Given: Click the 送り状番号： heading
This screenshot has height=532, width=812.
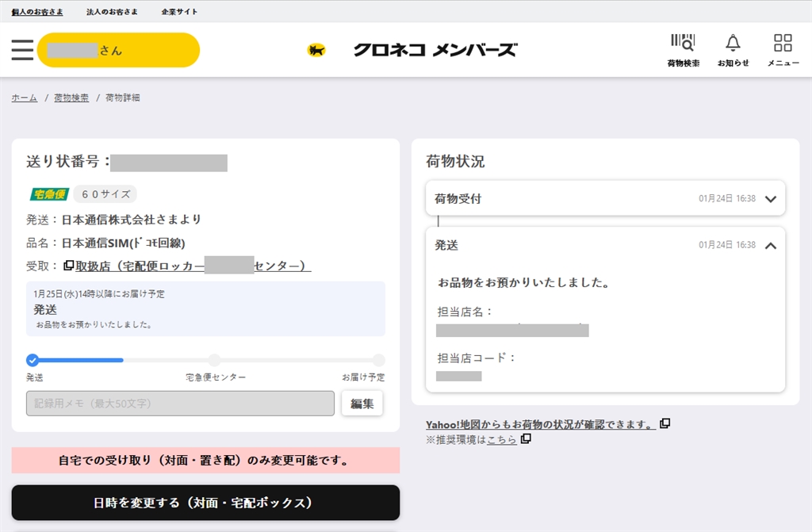Looking at the screenshot, I should [68, 162].
